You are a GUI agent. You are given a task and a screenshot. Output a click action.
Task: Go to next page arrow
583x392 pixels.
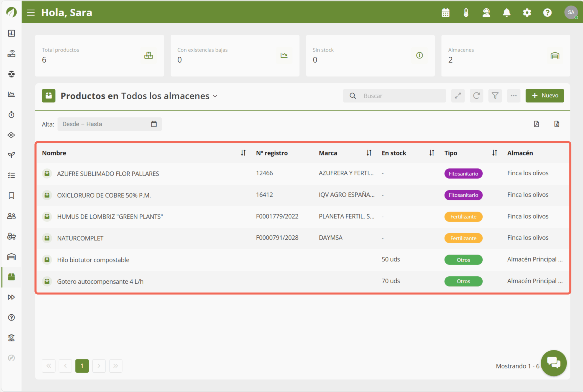tap(99, 366)
